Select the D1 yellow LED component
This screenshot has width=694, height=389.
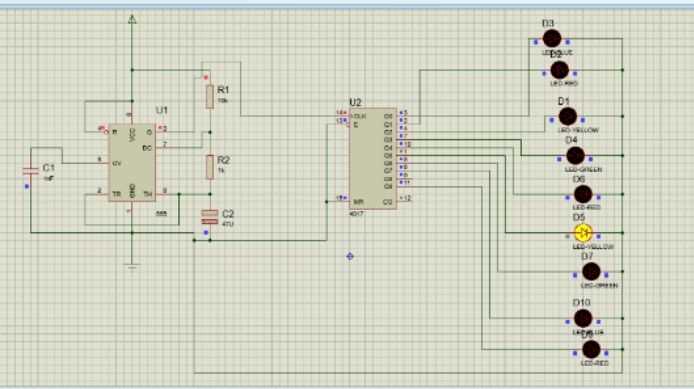click(x=567, y=116)
